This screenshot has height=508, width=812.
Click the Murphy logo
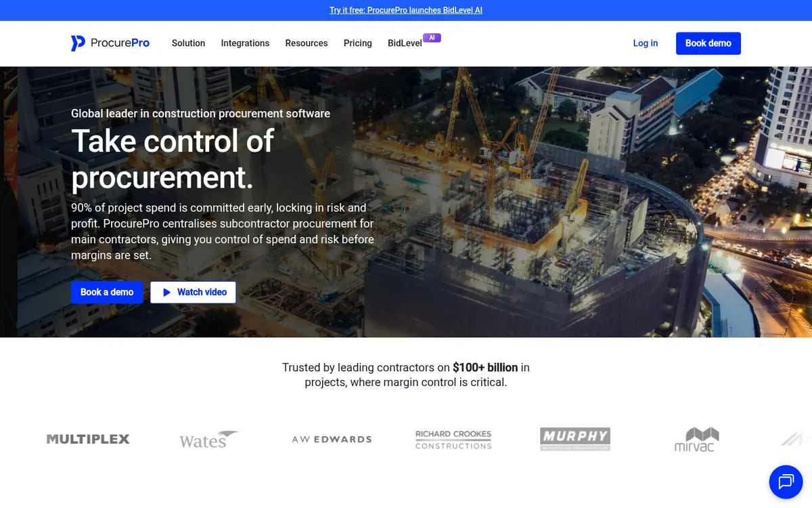575,439
